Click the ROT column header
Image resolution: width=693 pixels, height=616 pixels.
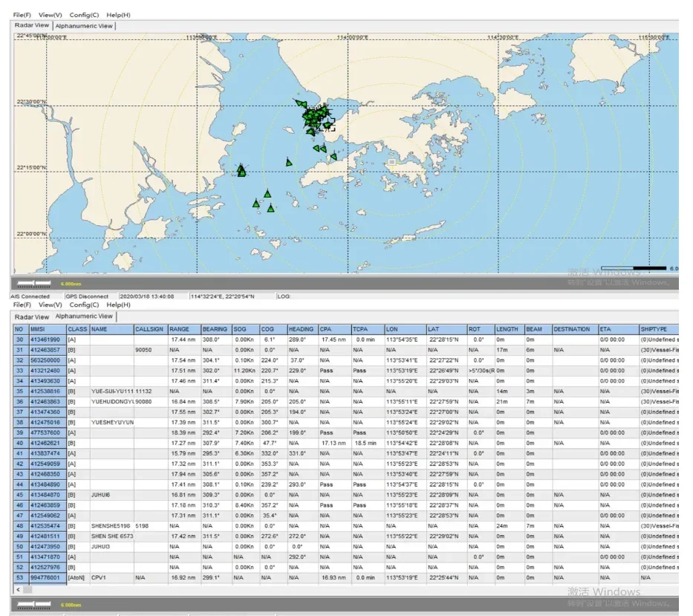click(481, 329)
